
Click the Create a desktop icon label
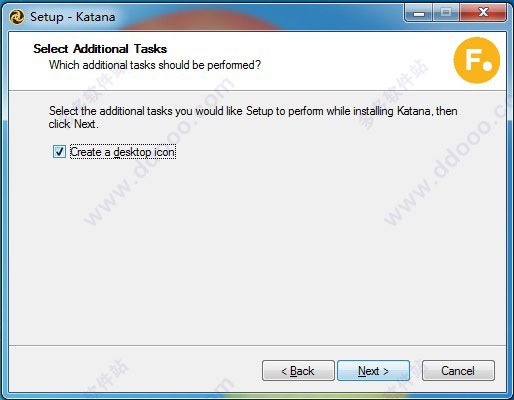123,152
